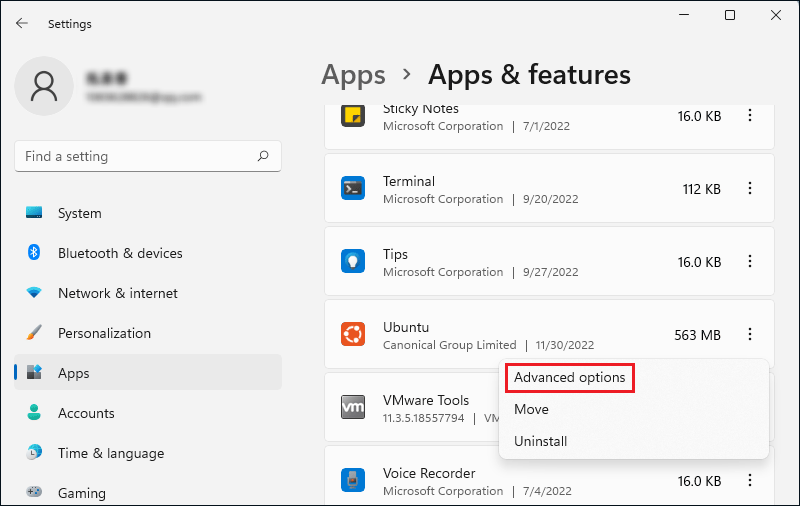The height and width of the screenshot is (506, 800).
Task: Go back with the Settings back arrow
Action: [x=21, y=23]
